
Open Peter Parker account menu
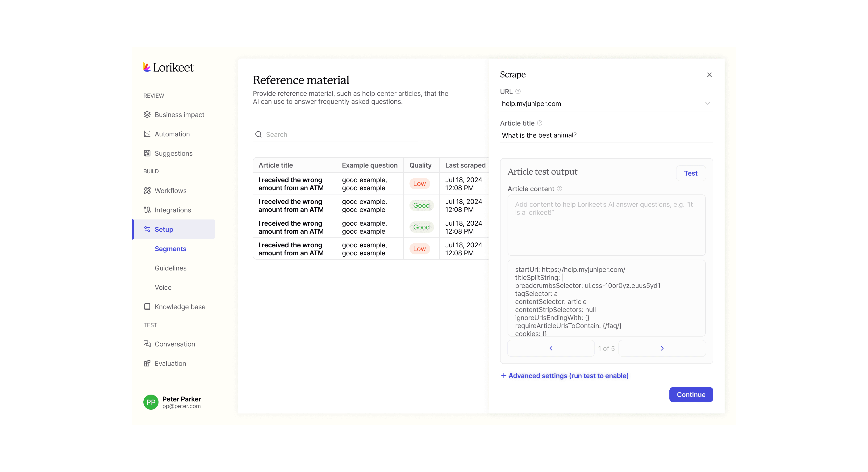point(172,402)
